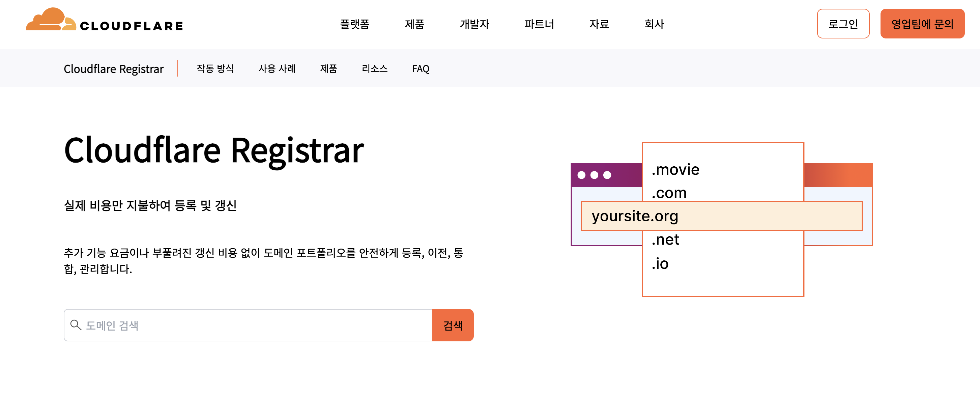Viewport: 980px width, 396px height.
Task: Click the 영업팀에 문의 button
Action: 922,24
